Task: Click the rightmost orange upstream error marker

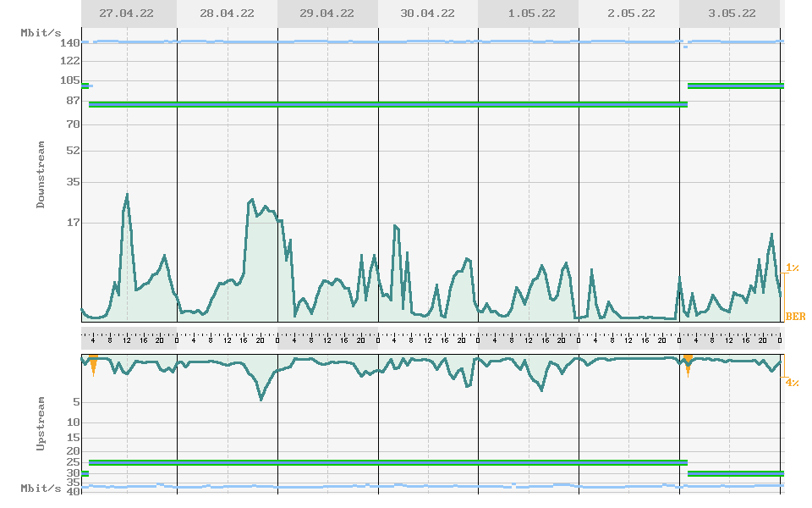Action: pos(688,364)
